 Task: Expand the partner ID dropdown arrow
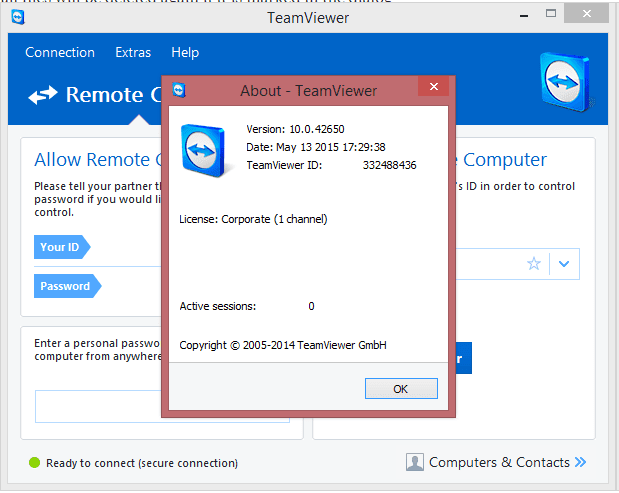(564, 264)
